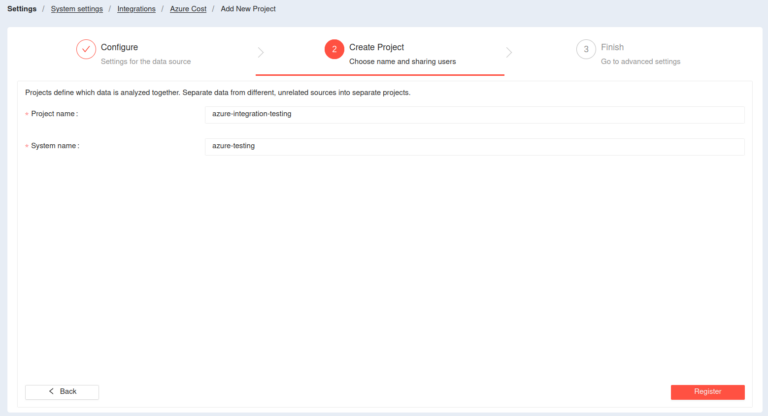Open the Configure step title
The height and width of the screenshot is (416, 768).
[119, 47]
